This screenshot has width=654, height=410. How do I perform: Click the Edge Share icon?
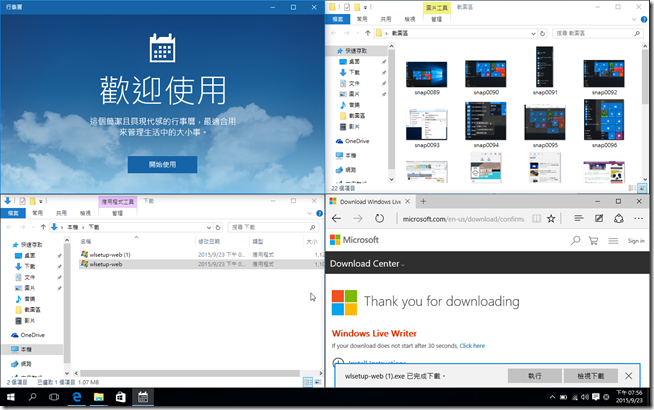click(619, 218)
